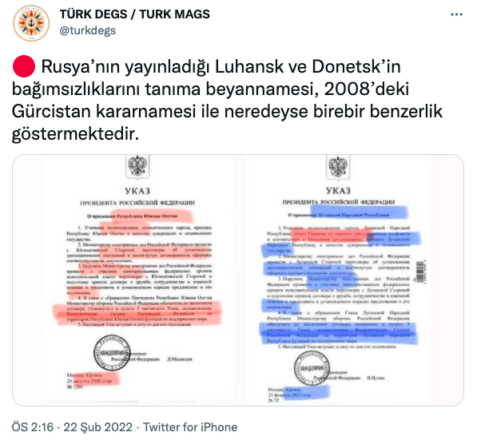477x448 pixels.
Task: Click the coat of arms on left decree
Action: pyautogui.click(x=137, y=167)
